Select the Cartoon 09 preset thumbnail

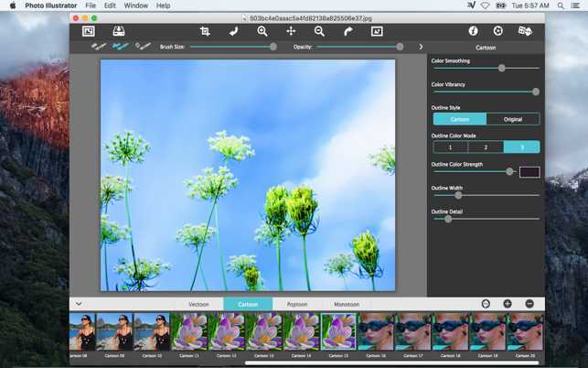(114, 332)
